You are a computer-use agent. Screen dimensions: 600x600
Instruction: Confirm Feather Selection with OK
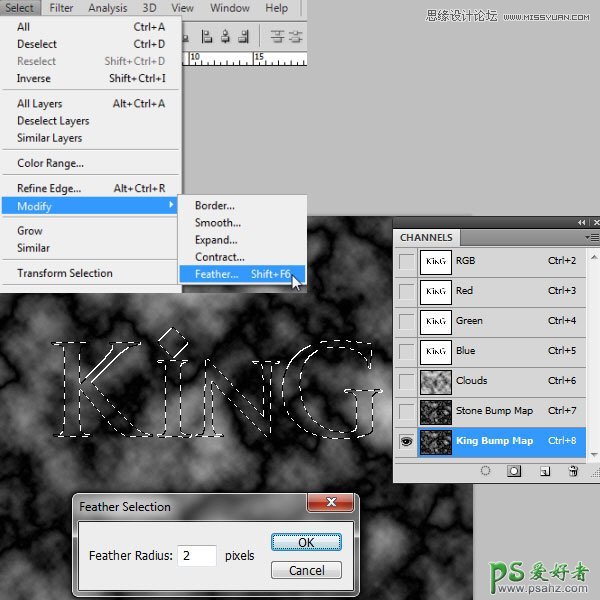306,542
